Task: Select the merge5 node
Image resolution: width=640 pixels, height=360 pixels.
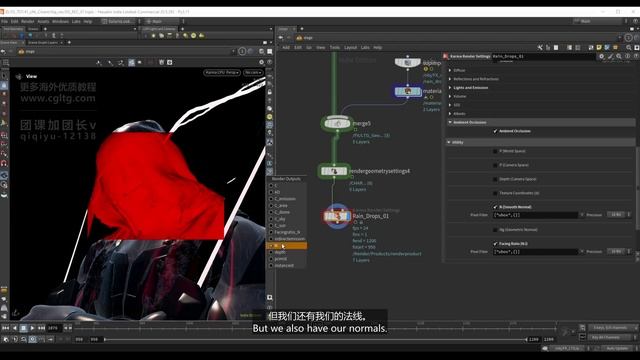Action: pyautogui.click(x=337, y=123)
